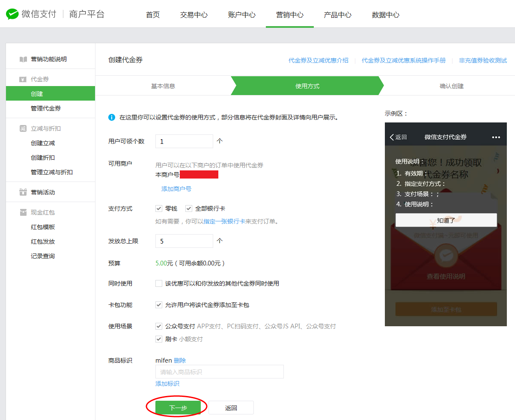Click the green 下一步 button
The image size is (515, 420).
178,408
